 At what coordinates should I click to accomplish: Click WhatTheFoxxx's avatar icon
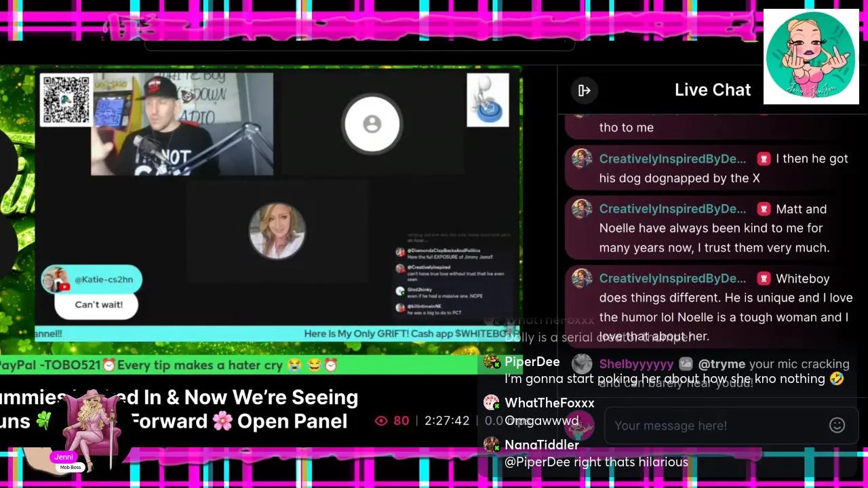491,403
